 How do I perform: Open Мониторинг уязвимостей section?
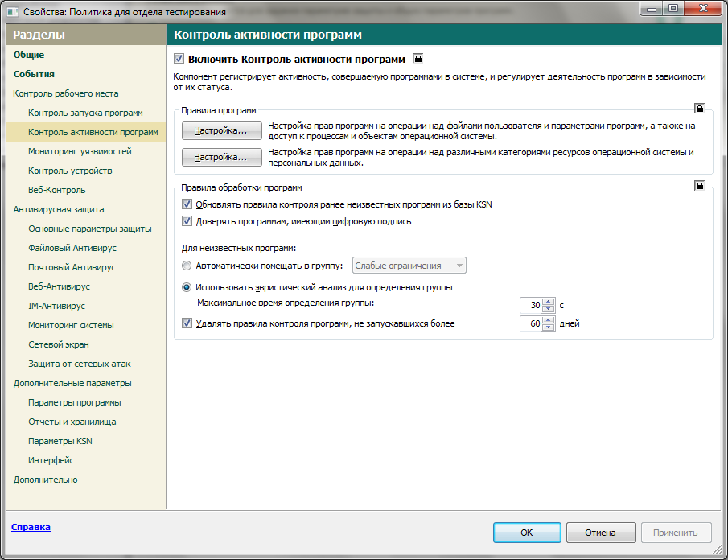point(80,151)
